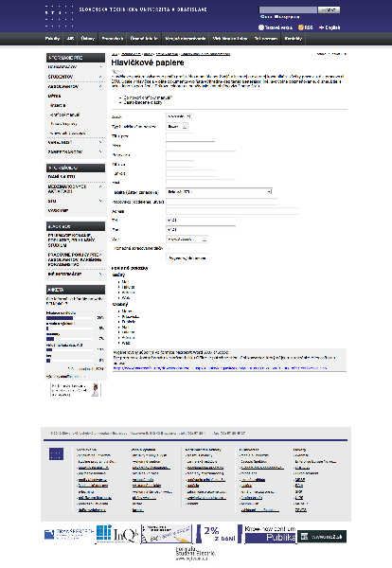Open the text version icon
Screen dimensions: 392x568
[260, 27]
